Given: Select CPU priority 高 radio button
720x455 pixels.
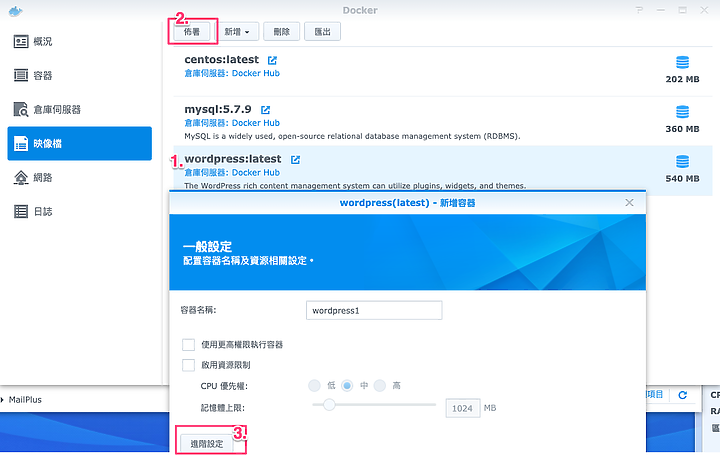Looking at the screenshot, I should tap(380, 386).
